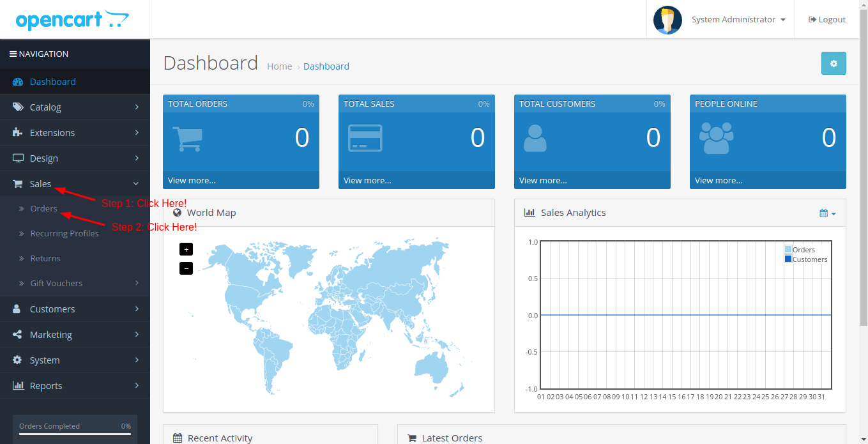
Task: Open the Sales Analytics calendar range dropdown
Action: pyautogui.click(x=828, y=213)
